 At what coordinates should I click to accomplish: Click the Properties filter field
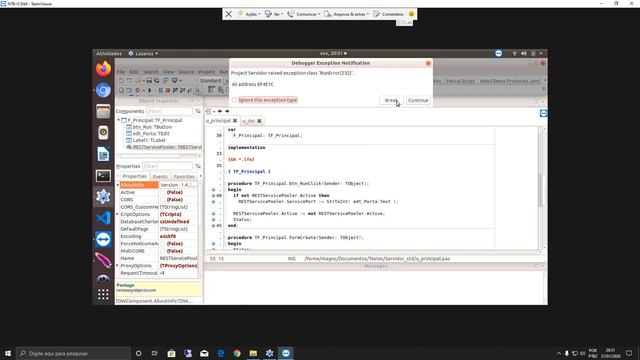click(167, 166)
